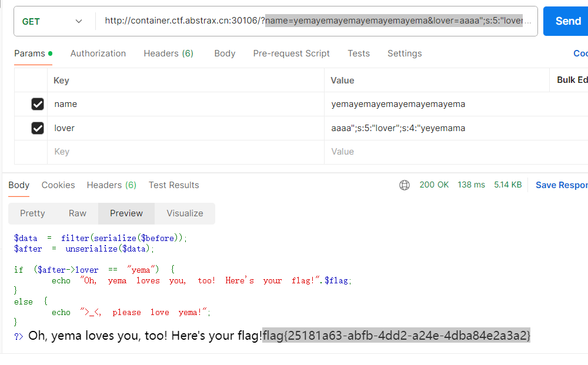This screenshot has height=365, width=588.
Task: Switch to the Visualize response view
Action: (x=185, y=213)
